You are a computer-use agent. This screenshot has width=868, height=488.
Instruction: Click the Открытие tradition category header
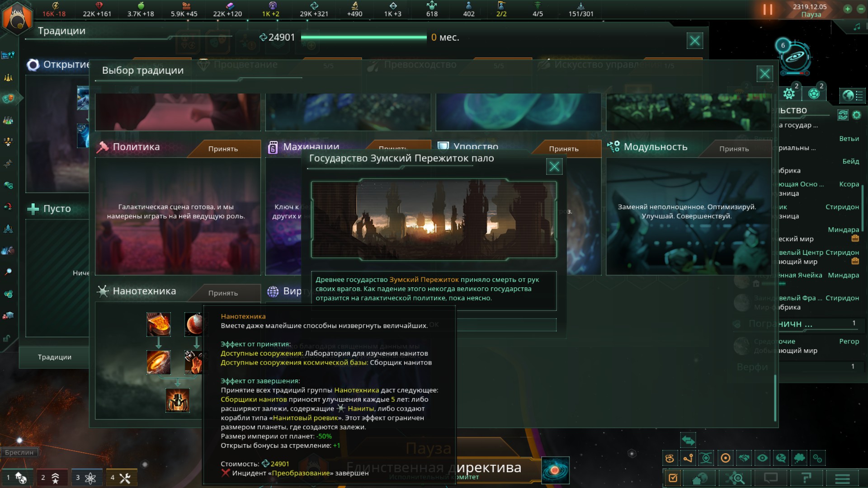pos(58,65)
